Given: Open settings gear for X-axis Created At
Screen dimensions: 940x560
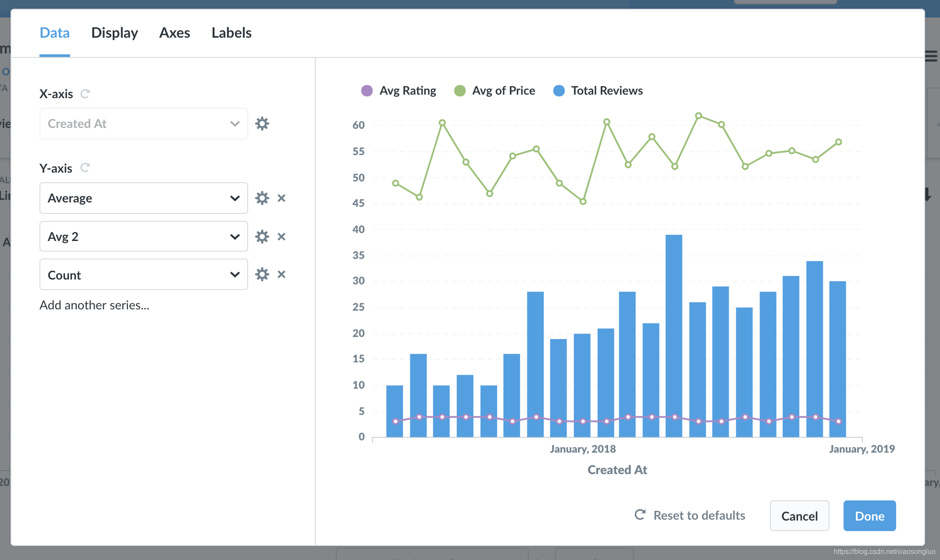Looking at the screenshot, I should (262, 124).
